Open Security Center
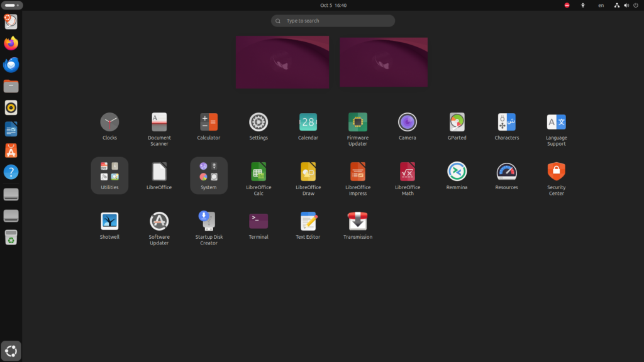The height and width of the screenshot is (362, 644). [x=557, y=178]
